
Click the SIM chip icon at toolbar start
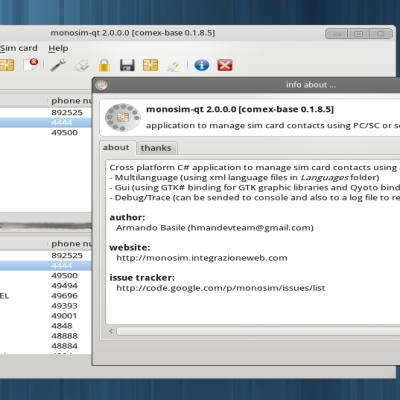coord(7,65)
